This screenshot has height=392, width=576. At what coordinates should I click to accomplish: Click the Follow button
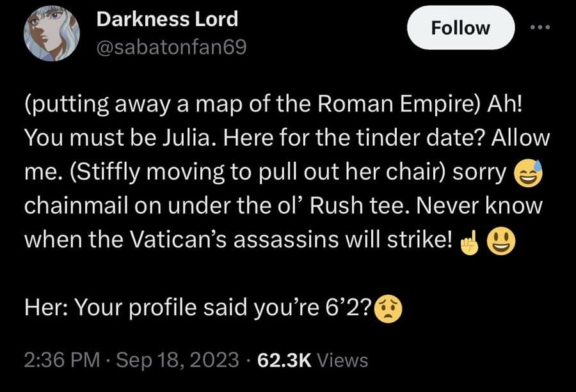[460, 27]
